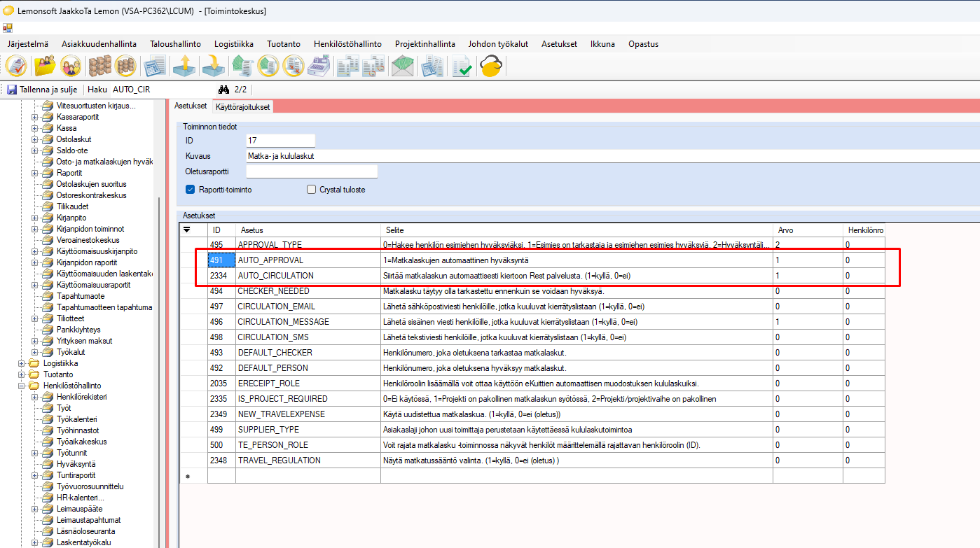Open the grid header filter dropdown arrow
This screenshot has height=548, width=980.
(x=187, y=230)
